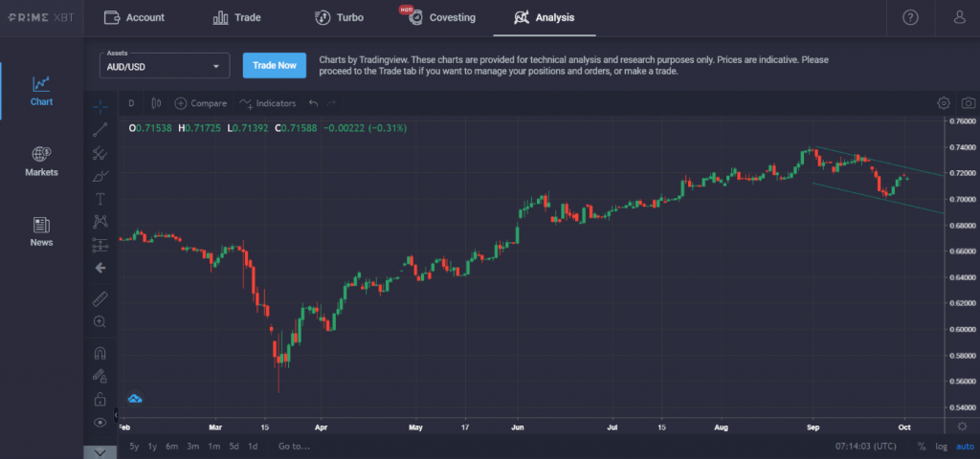
Task: Select the Text annotation tool
Action: (x=100, y=199)
